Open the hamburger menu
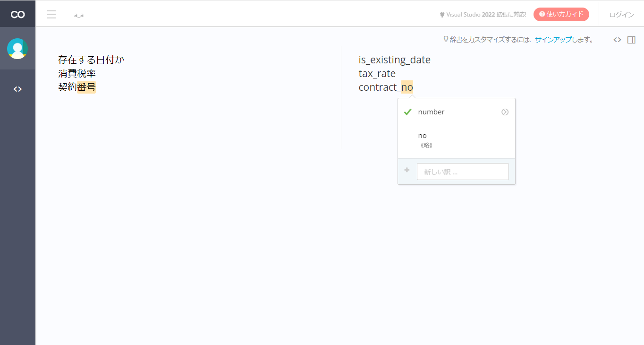The image size is (644, 345). pos(51,15)
